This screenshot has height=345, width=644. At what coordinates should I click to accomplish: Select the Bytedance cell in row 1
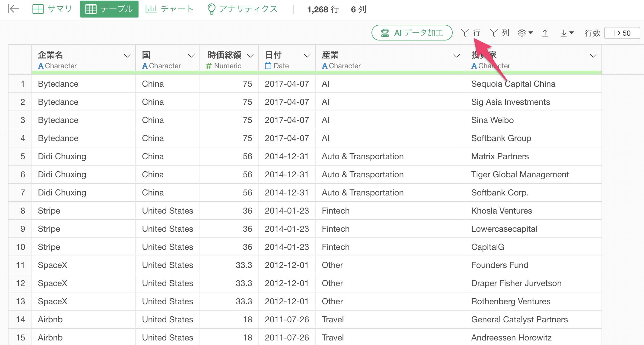[x=84, y=84]
